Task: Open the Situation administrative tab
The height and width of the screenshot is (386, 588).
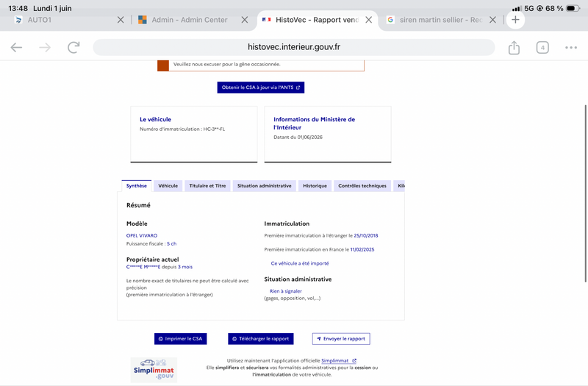Action: [x=265, y=186]
